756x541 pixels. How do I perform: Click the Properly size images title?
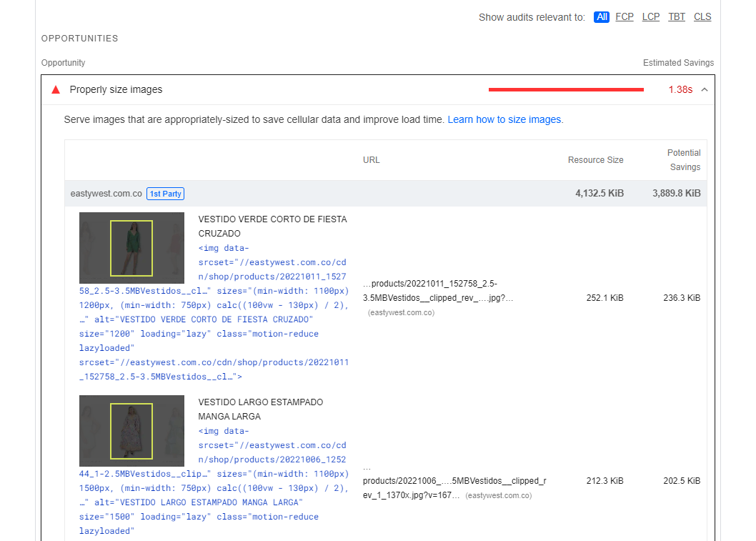point(116,89)
